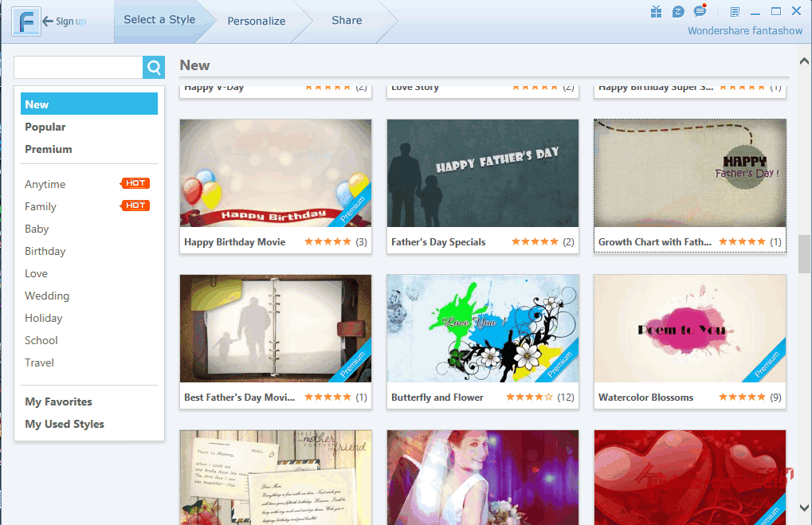
Task: Open the Holiday category
Action: 44,318
